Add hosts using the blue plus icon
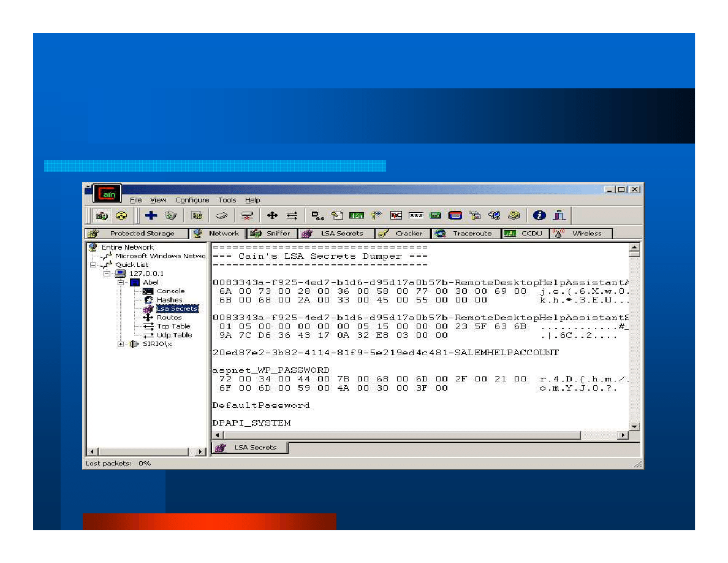This screenshot has height=563, width=728. 150,215
